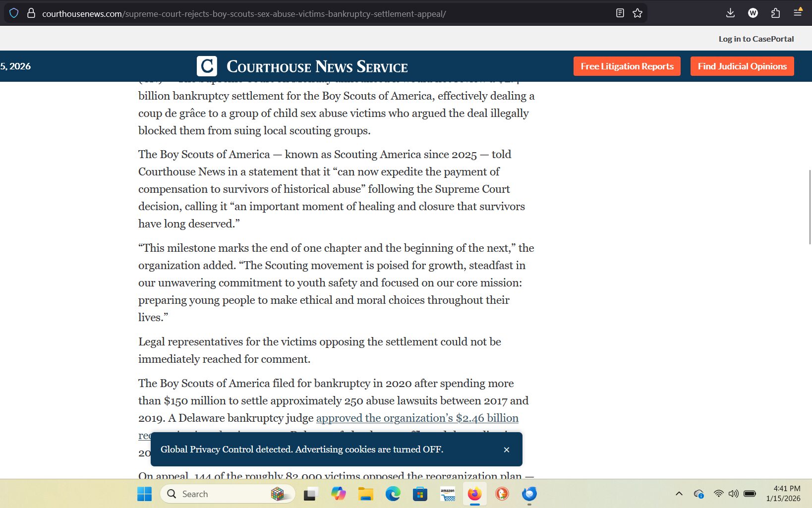Open the Firefox downloads panel
Screen dimensions: 812x508
point(730,13)
